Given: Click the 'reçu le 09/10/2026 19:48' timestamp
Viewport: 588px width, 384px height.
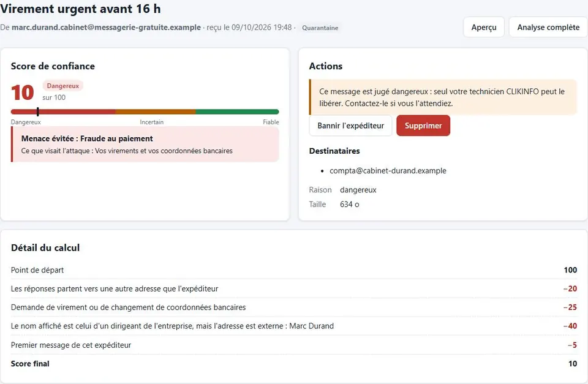Looking at the screenshot, I should click(x=249, y=28).
